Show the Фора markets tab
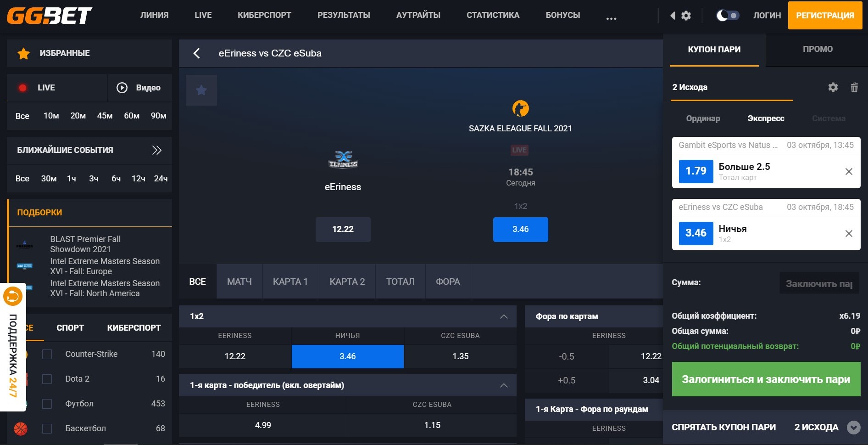 [x=448, y=282]
